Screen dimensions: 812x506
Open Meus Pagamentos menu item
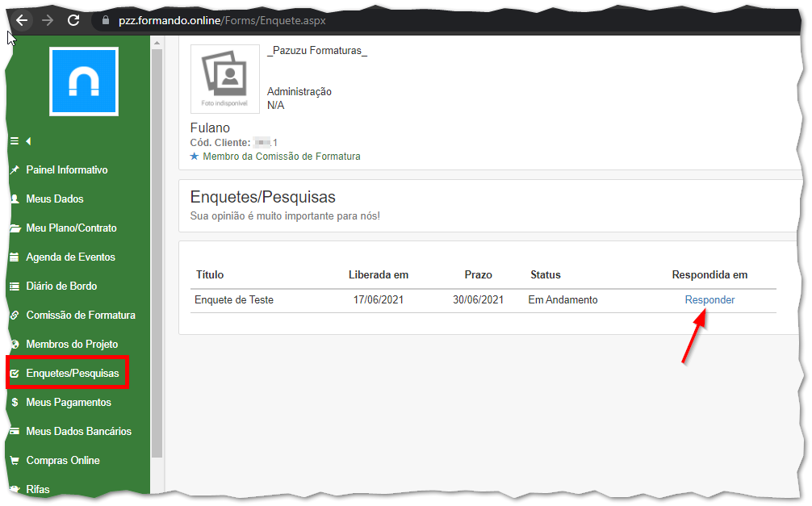pos(69,402)
